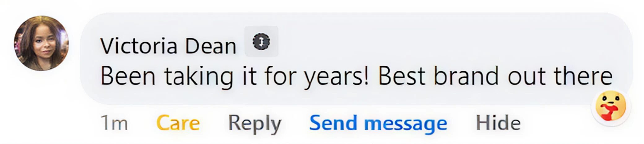Click the 1m timestamp link

coord(114,123)
